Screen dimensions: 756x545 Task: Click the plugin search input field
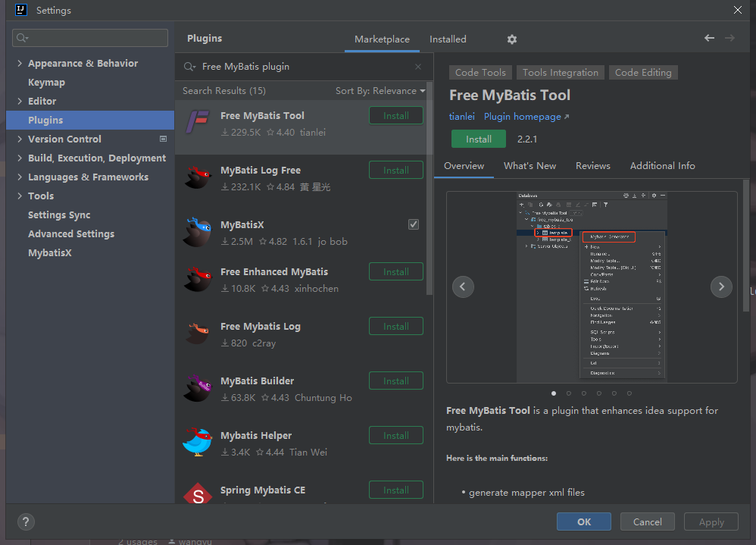click(x=304, y=67)
